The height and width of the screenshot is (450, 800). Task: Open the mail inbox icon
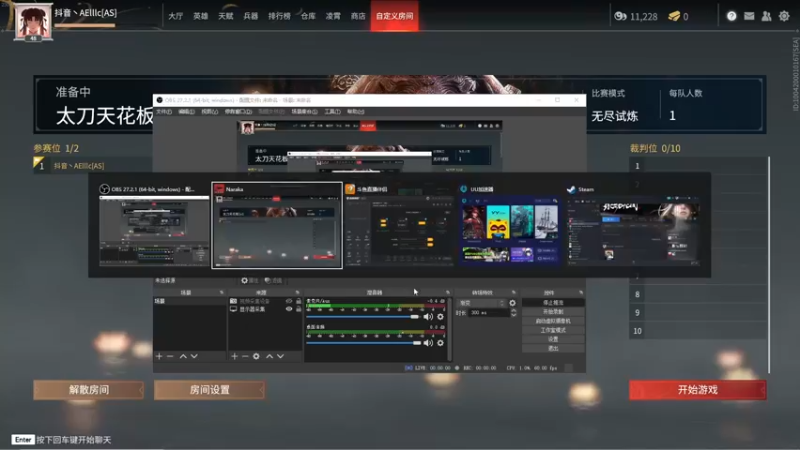pyautogui.click(x=749, y=16)
